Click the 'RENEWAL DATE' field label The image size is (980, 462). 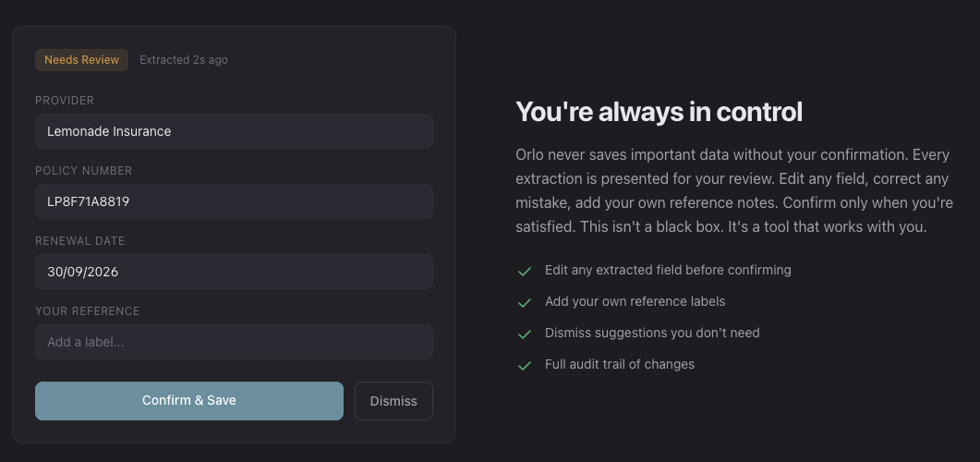pos(80,241)
